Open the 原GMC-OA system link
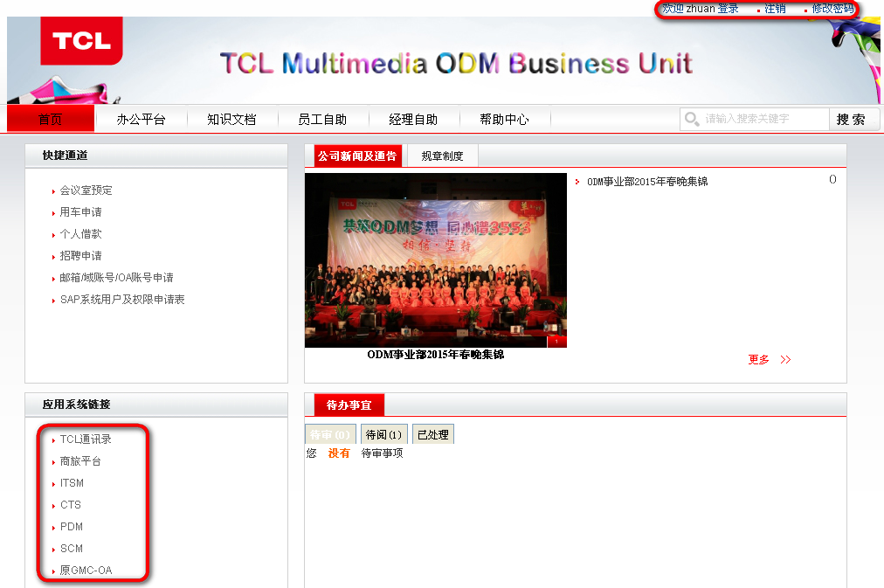The width and height of the screenshot is (884, 588). (x=86, y=571)
